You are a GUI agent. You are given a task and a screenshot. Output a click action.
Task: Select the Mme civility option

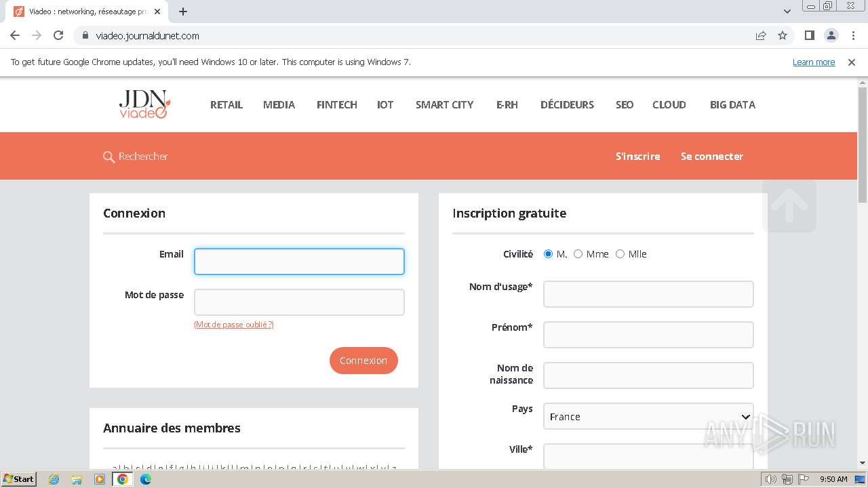(x=578, y=254)
